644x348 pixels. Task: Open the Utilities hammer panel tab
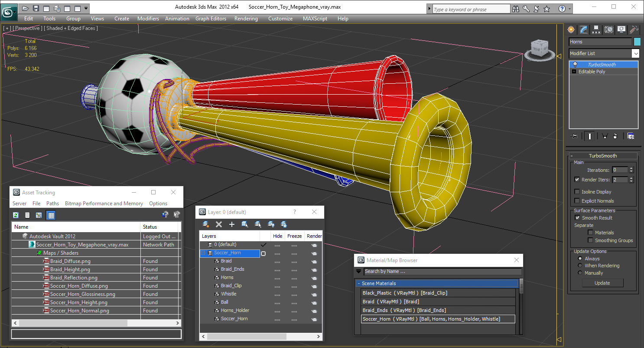[x=634, y=30]
